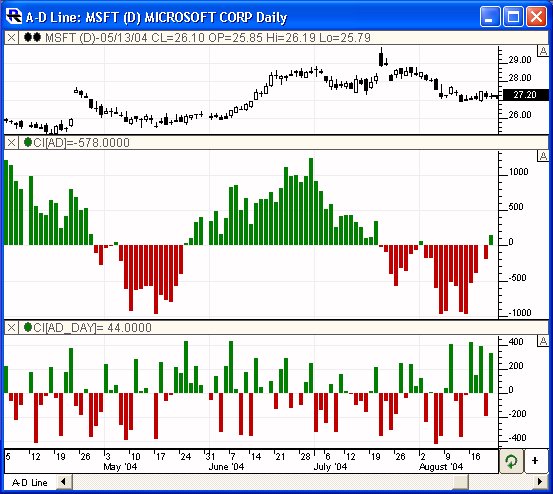Screen dimensions: 553x494
Task: Click the 'May '04' date axis label
Action: click(x=120, y=467)
